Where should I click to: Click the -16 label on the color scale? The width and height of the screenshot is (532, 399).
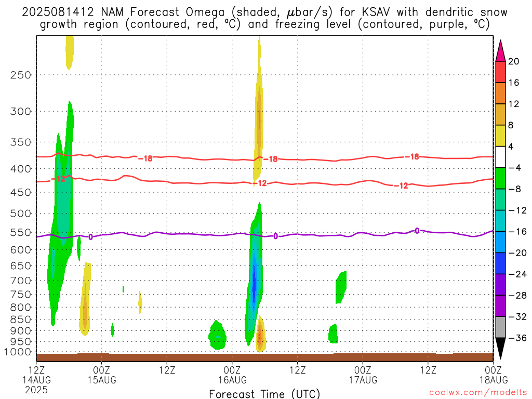pyautogui.click(x=517, y=232)
